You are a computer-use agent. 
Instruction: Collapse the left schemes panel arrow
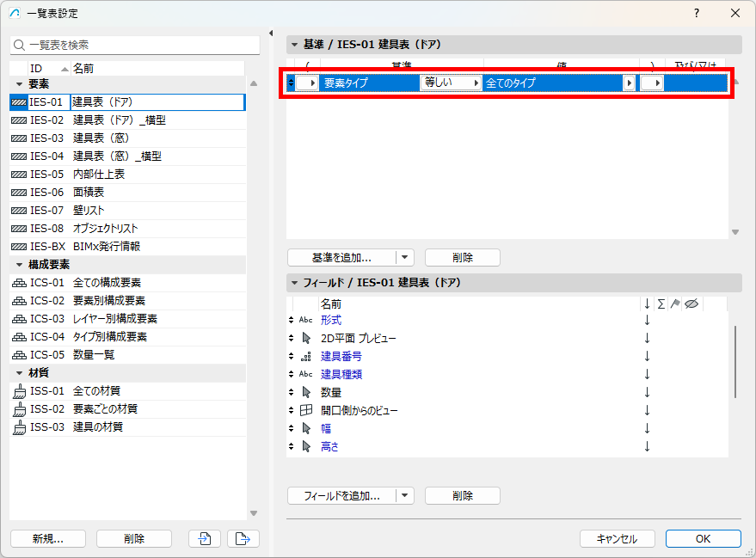[271, 34]
